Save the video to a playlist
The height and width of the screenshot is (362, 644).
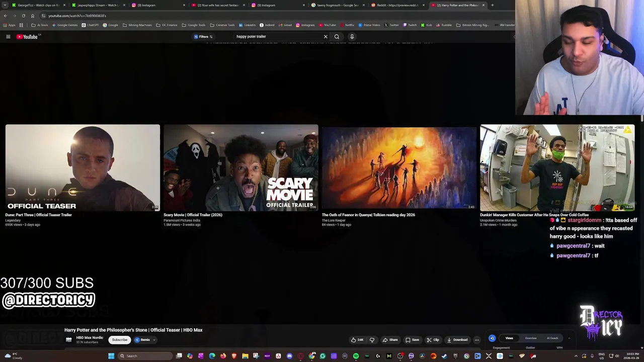tap(412, 340)
